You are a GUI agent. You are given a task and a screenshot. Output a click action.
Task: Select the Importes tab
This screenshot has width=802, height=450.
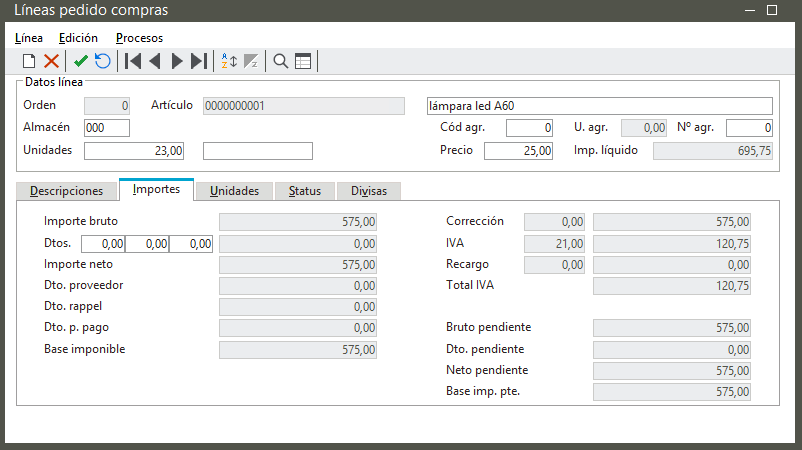coord(157,189)
